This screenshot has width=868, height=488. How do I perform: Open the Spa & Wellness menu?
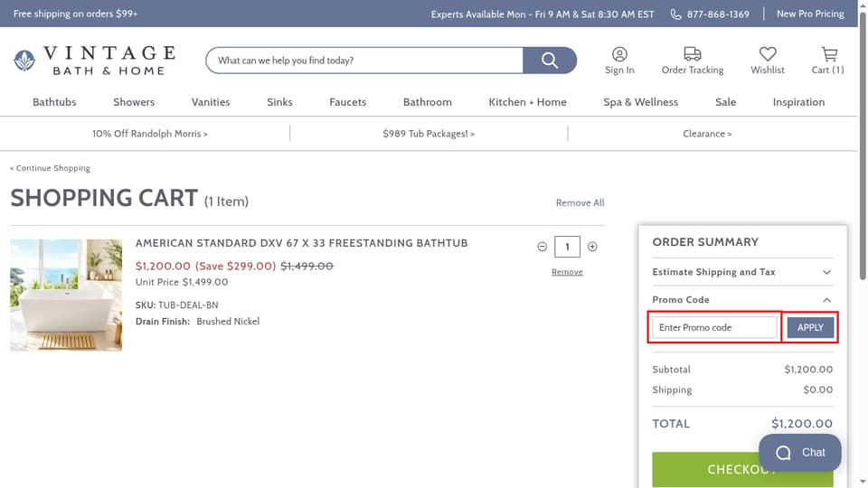point(640,102)
